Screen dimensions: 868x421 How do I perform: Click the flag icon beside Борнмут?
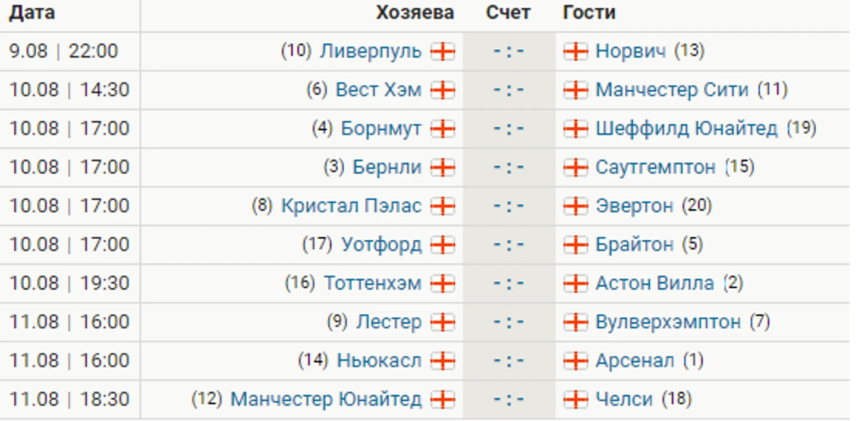442,128
